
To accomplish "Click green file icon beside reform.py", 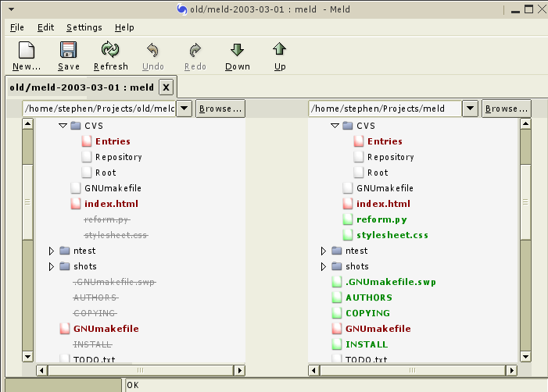I will (347, 219).
